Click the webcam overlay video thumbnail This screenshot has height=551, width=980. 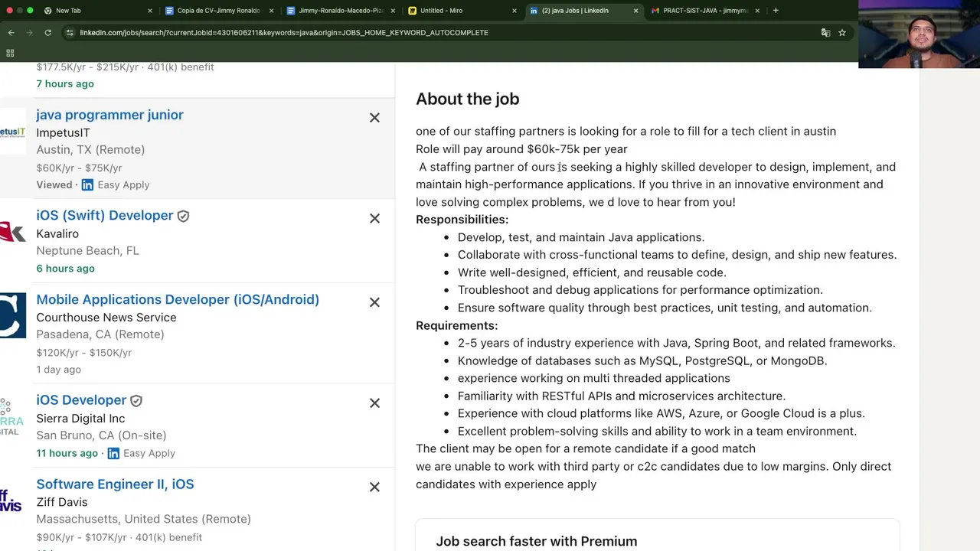click(x=919, y=34)
